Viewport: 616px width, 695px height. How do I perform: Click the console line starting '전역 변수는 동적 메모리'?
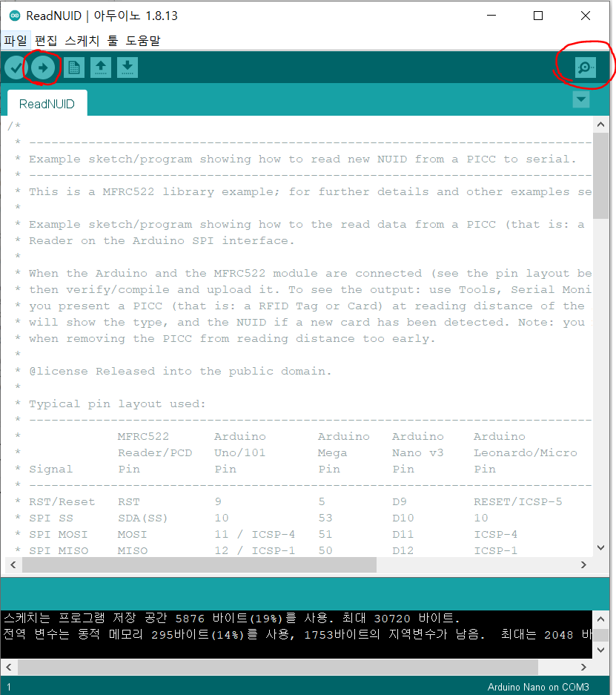point(297,635)
